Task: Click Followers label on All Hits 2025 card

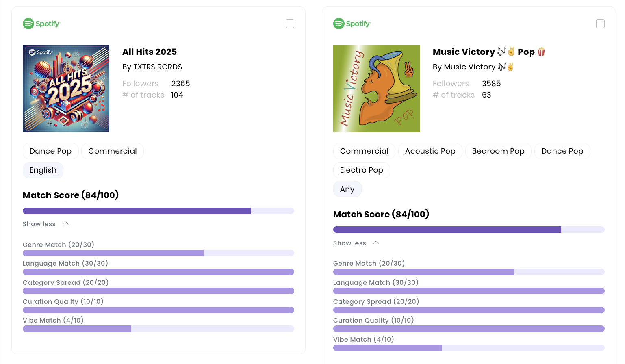Action: click(140, 84)
